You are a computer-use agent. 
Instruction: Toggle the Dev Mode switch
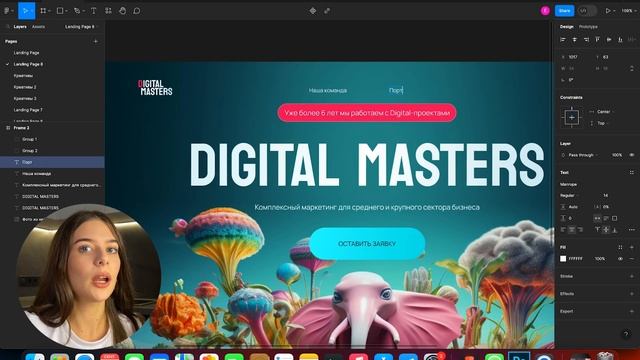(x=587, y=11)
